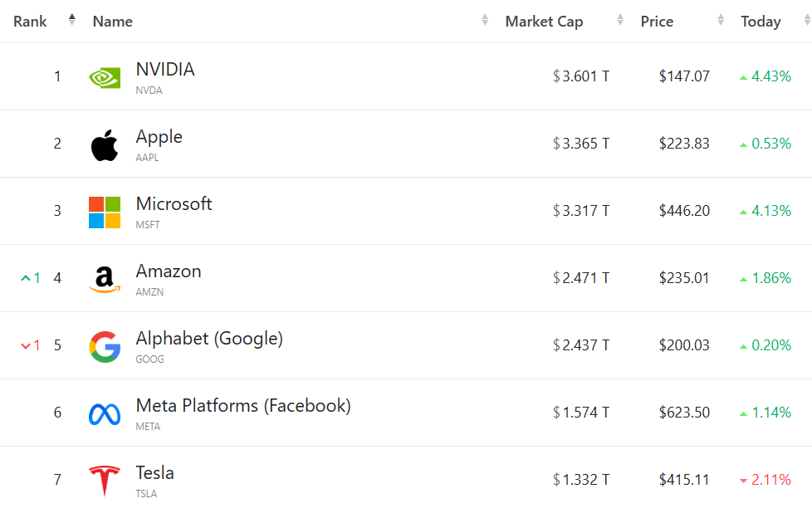812x513 pixels.
Task: Click the NVIDIA logo icon
Action: point(105,77)
